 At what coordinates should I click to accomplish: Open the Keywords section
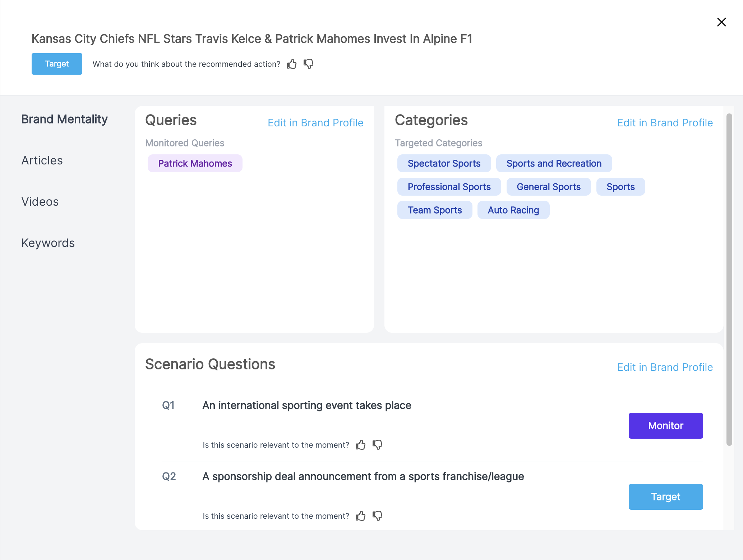pos(48,243)
